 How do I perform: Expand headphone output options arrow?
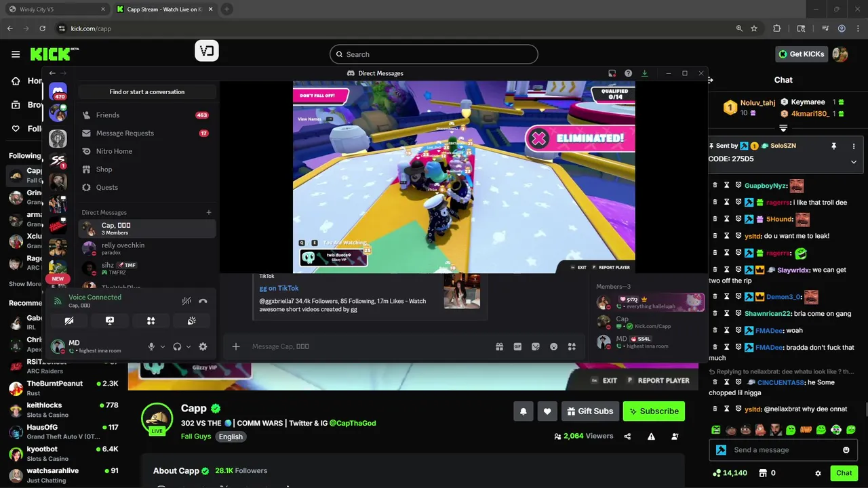(189, 346)
